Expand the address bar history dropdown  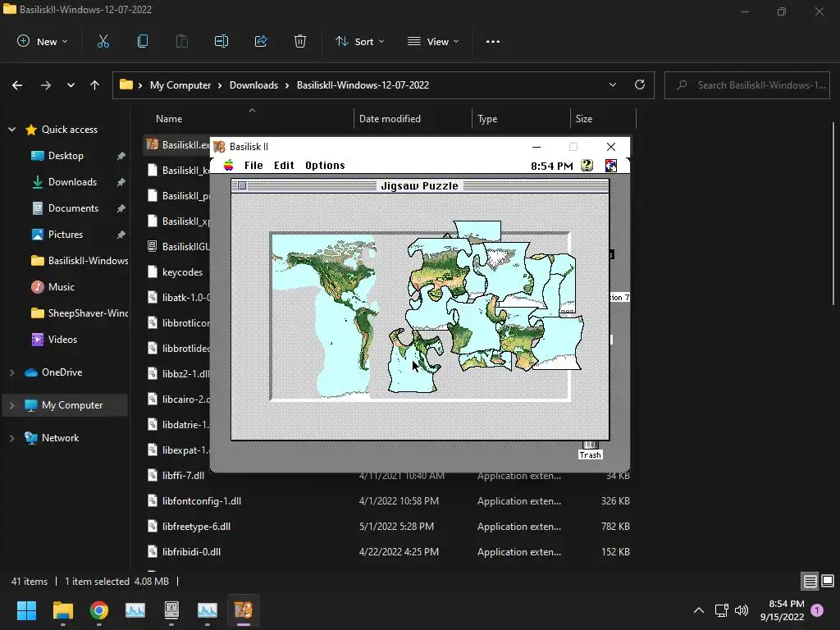[612, 84]
